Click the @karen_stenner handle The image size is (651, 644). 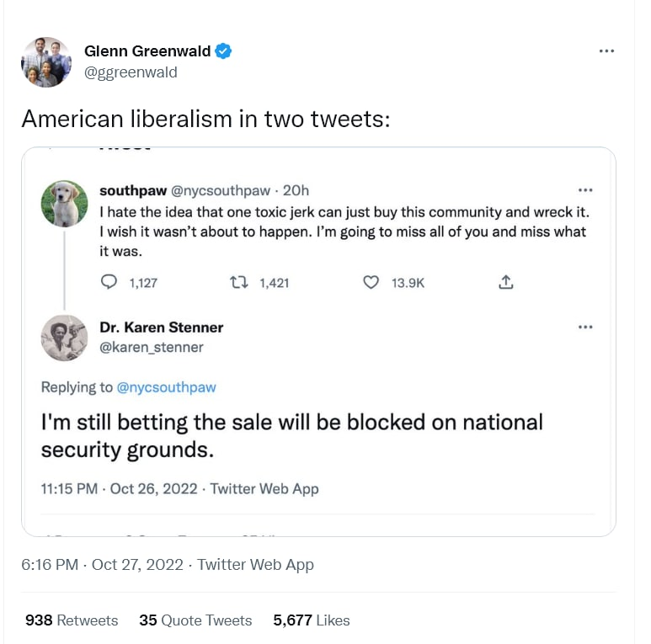tap(152, 347)
